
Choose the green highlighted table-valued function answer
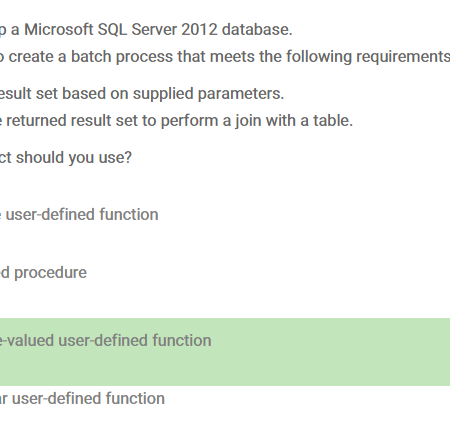[225, 352]
